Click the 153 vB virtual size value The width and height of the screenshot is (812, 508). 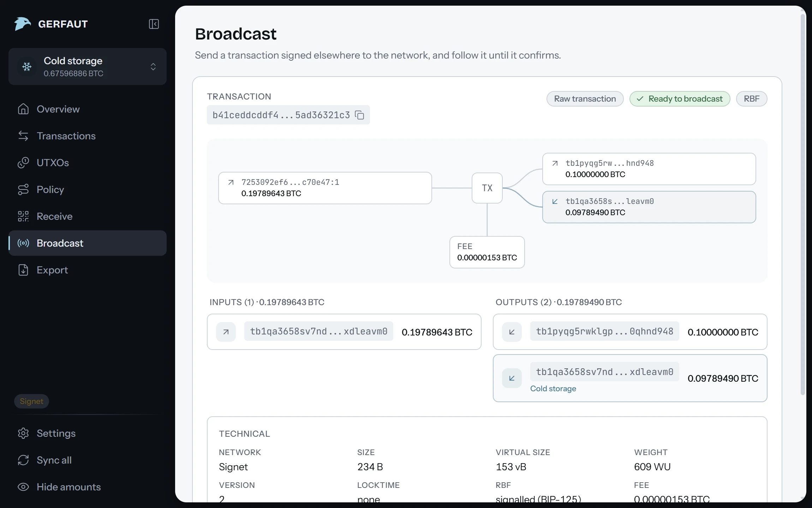click(x=511, y=467)
